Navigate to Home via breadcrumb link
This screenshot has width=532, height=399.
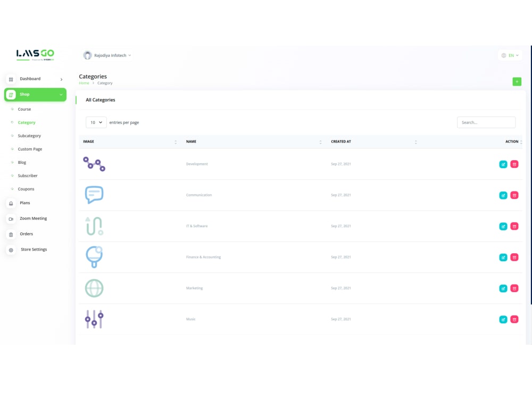coord(84,83)
